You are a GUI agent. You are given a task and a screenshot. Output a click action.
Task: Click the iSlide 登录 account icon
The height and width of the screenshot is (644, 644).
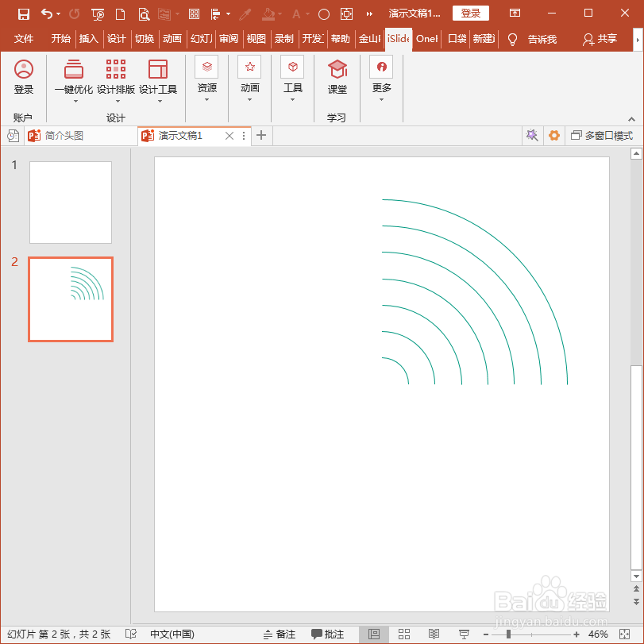point(24,77)
